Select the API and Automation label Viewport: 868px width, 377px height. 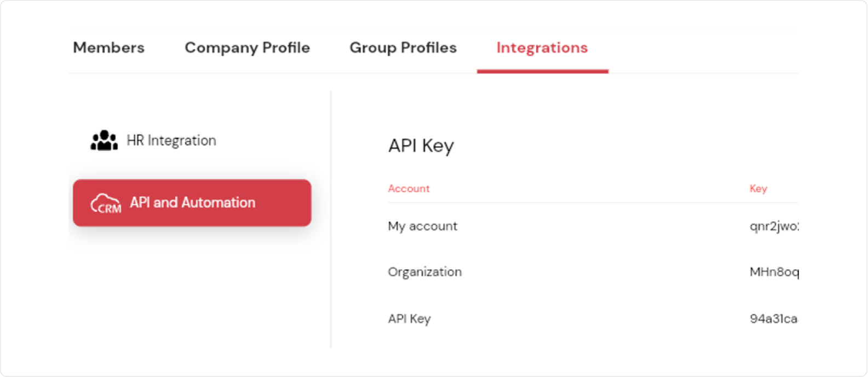(x=192, y=202)
